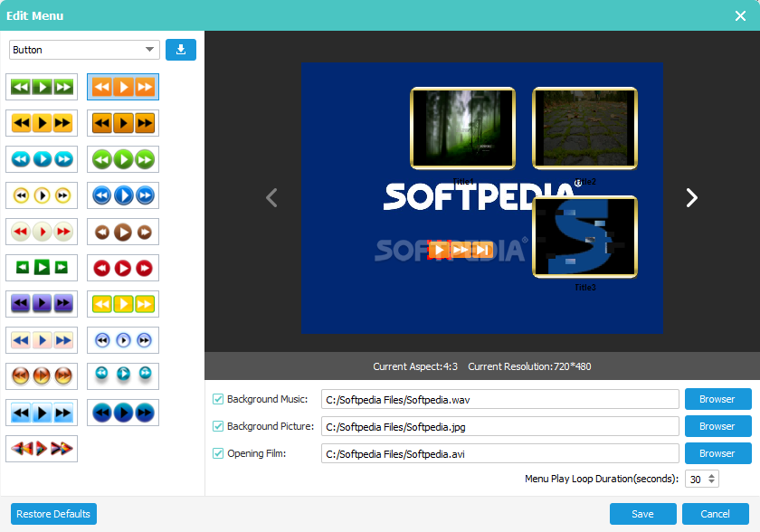Choose the yellow-gold square button style with black arrows

[42, 123]
